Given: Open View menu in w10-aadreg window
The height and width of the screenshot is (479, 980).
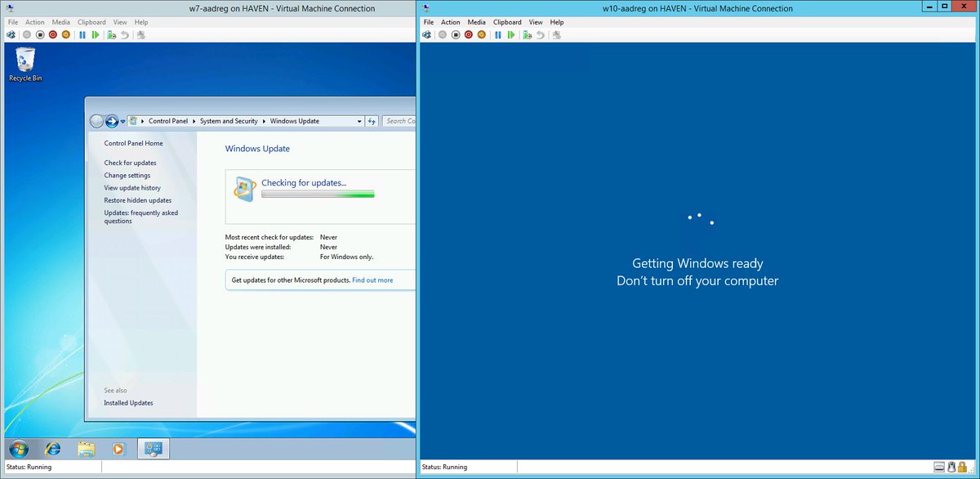Looking at the screenshot, I should (536, 22).
